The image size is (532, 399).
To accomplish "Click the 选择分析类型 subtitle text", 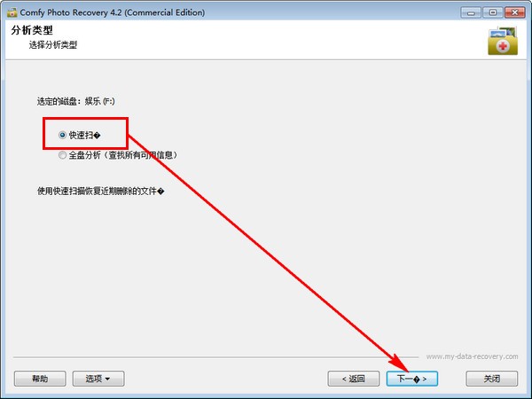I will pyautogui.click(x=53, y=45).
